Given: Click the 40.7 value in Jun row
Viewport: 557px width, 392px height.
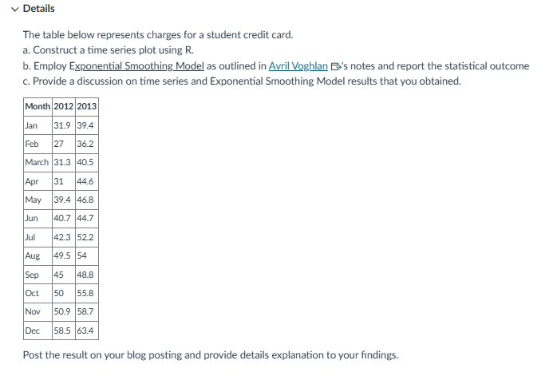Looking at the screenshot, I should 61,218.
